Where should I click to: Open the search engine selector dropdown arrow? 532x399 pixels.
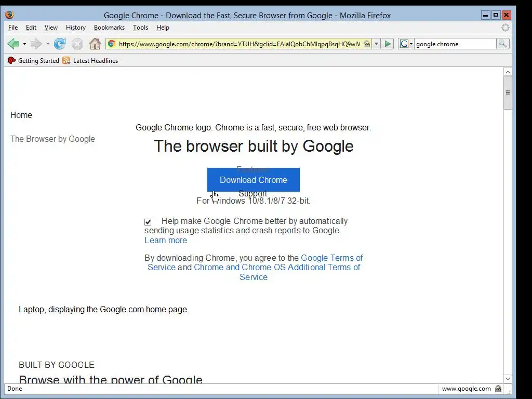411,44
